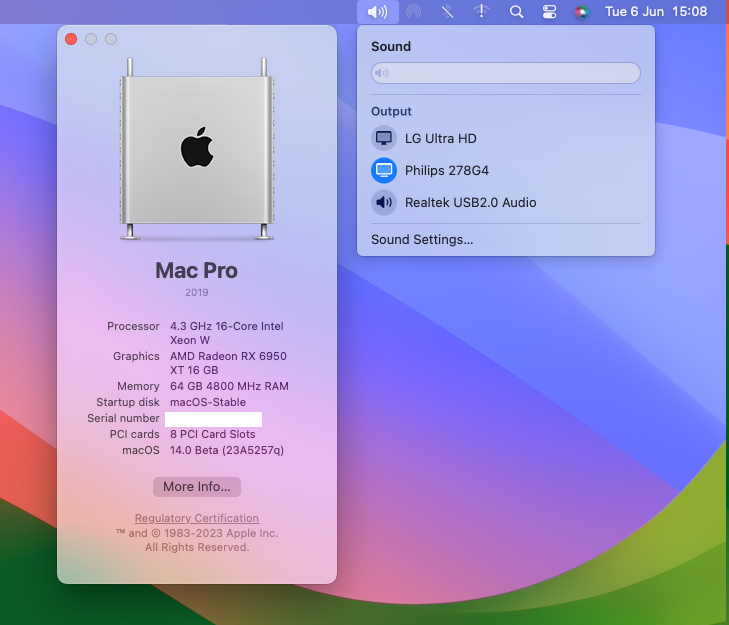This screenshot has height=625, width=729.
Task: Click the Realtek USB2.0 Audio speaker icon
Action: pyautogui.click(x=384, y=202)
